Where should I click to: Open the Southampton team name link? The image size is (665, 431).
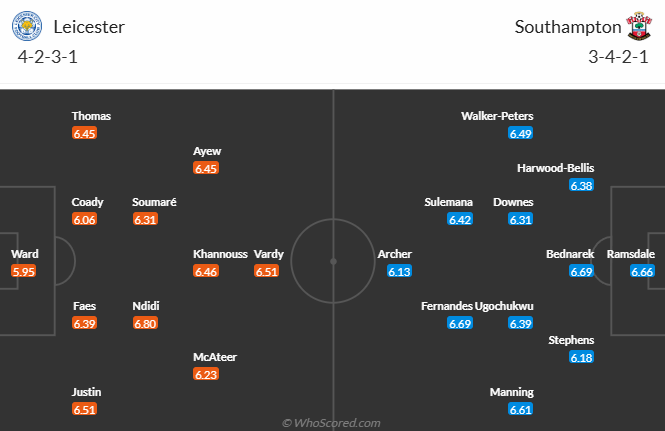coord(568,27)
